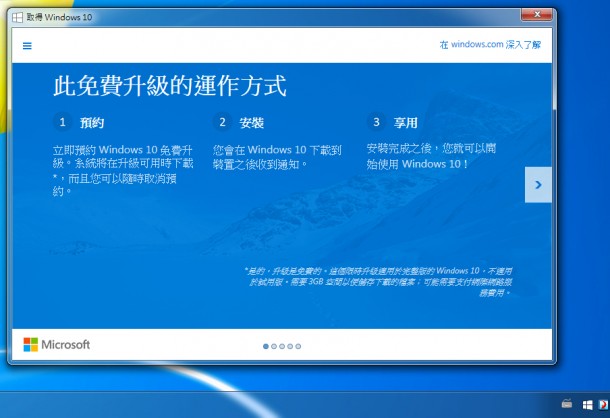Click the '享用' step heading
Screen dimensions: 610x418
[x=405, y=123]
